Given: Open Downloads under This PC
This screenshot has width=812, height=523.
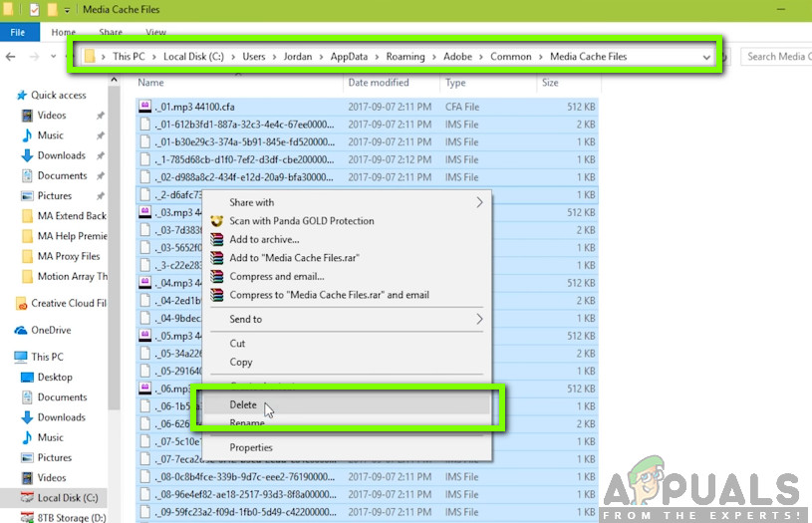Looking at the screenshot, I should 61,417.
